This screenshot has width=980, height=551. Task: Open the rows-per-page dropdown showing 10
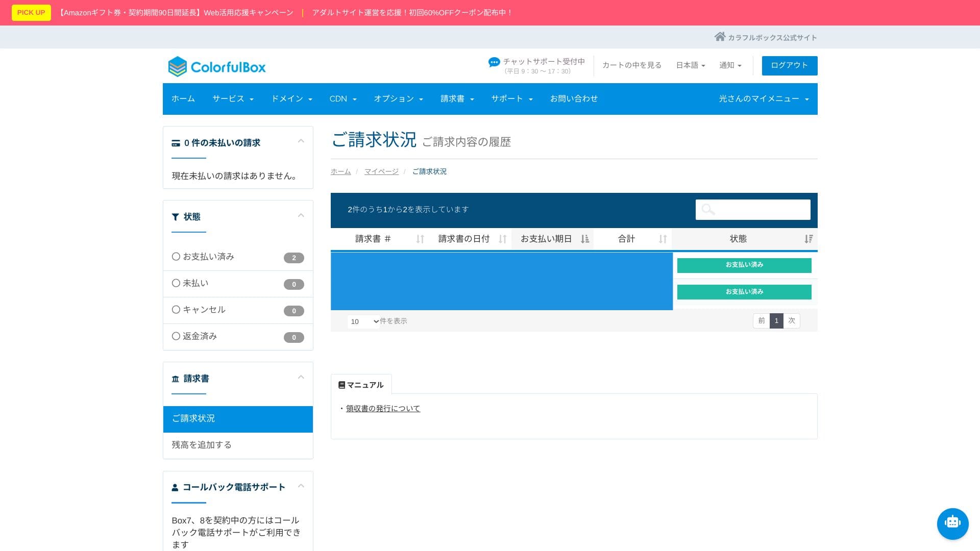click(364, 321)
